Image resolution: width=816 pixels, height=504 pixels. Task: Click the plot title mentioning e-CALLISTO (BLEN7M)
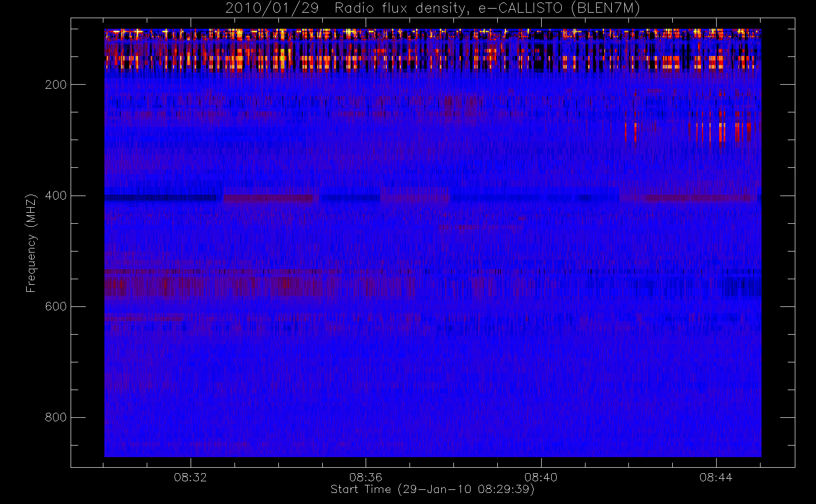click(432, 9)
